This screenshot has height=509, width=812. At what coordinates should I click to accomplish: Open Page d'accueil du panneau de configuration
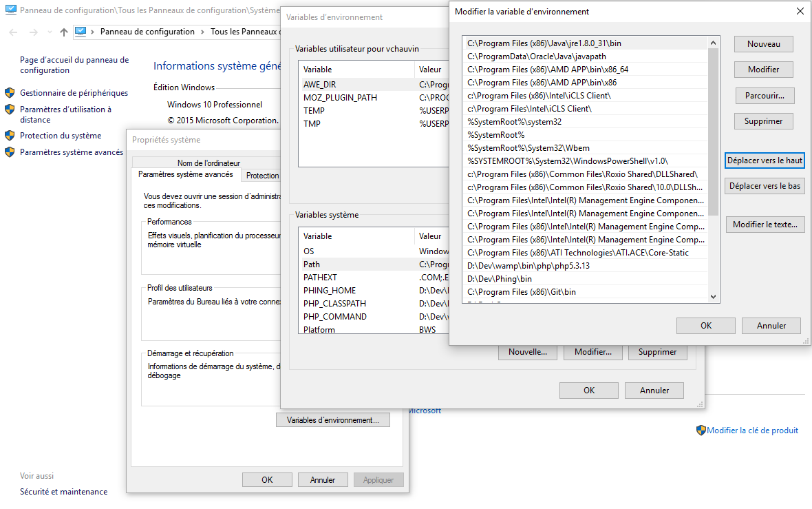tap(74, 65)
